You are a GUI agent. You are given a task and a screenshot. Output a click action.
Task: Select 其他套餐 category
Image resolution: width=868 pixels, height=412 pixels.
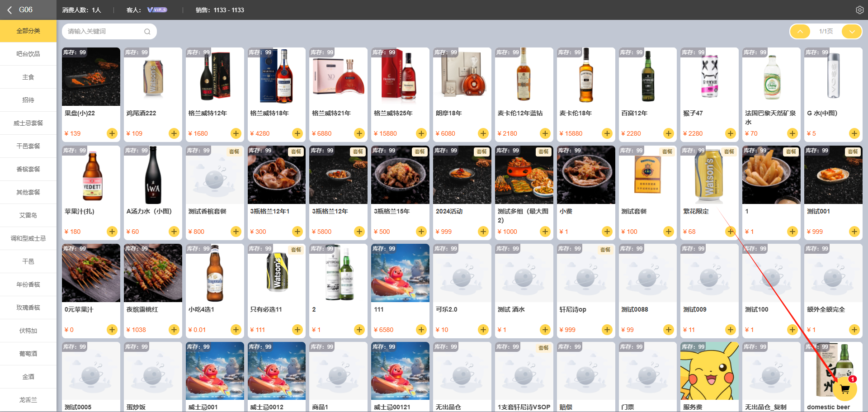click(28, 192)
